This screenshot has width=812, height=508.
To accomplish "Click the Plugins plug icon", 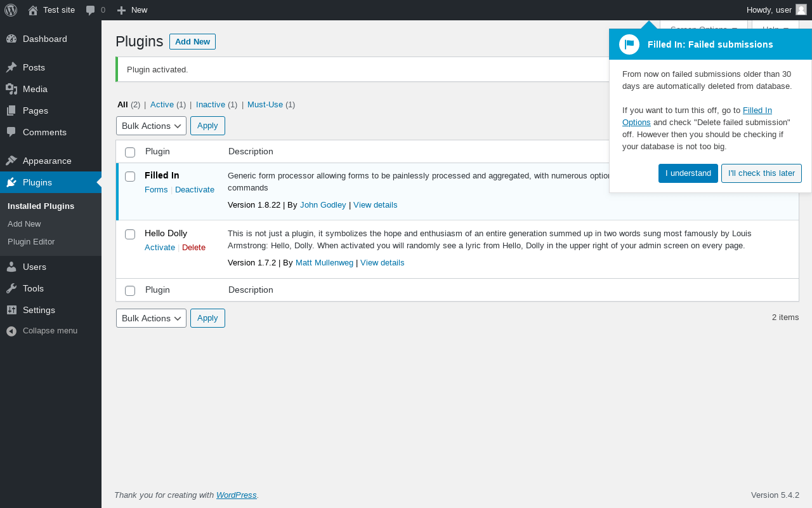I will coord(11,182).
